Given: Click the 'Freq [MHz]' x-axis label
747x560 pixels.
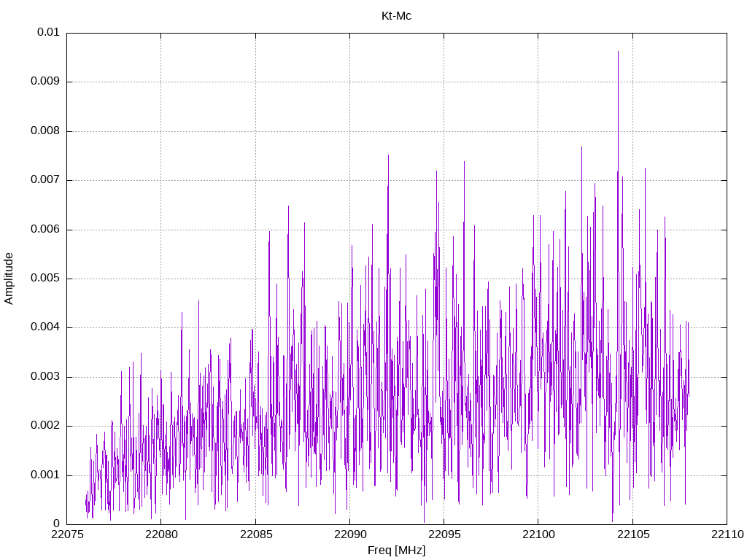Looking at the screenshot, I should pos(396,551).
